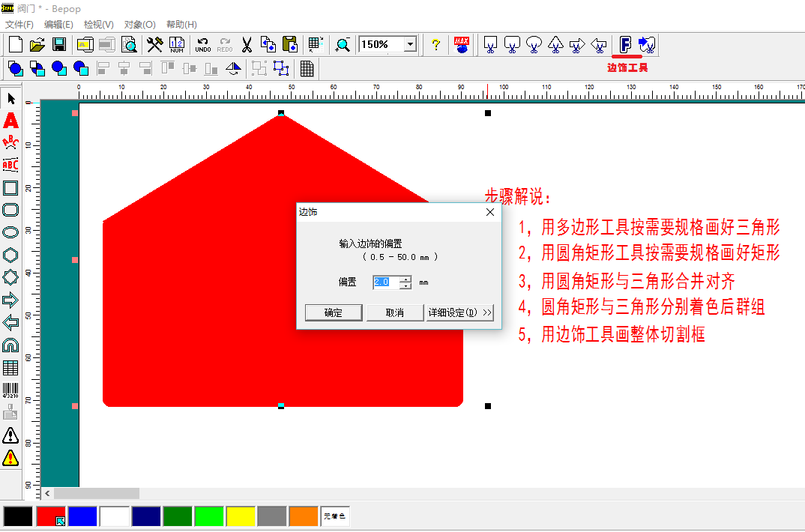Pick the orange color swatch

point(304,516)
